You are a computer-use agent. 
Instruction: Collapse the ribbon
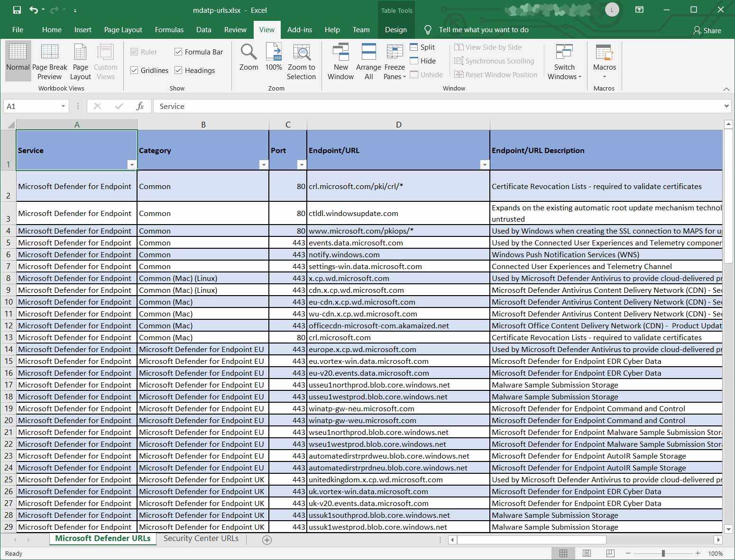point(726,89)
